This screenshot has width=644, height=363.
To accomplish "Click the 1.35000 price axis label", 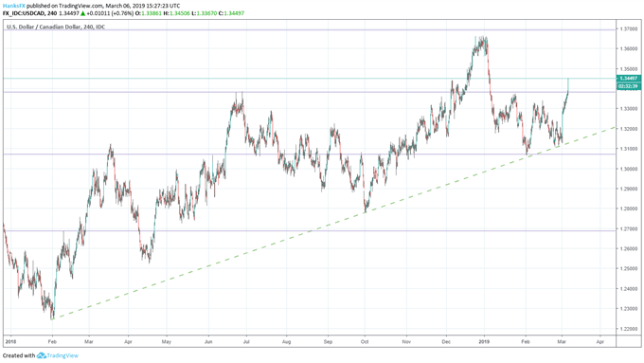I will 629,68.
